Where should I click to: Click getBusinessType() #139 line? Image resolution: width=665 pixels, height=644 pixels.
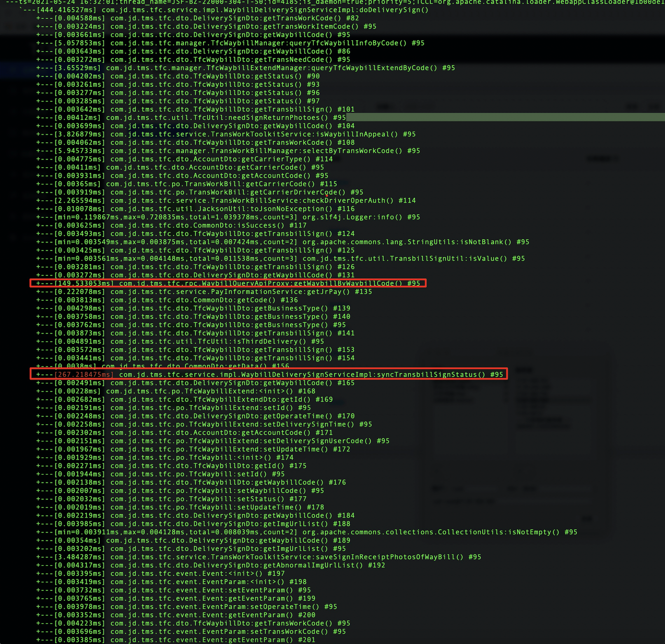(x=193, y=309)
